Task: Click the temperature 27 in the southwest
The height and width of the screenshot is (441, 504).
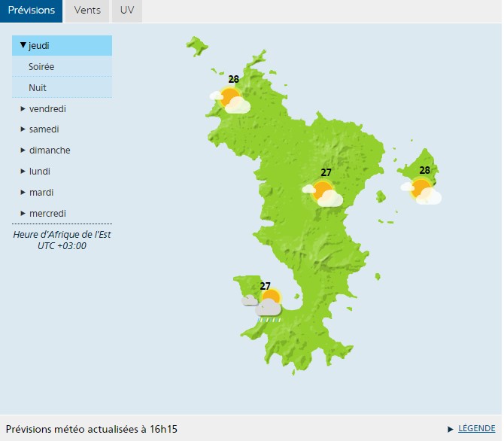Action: coord(266,286)
